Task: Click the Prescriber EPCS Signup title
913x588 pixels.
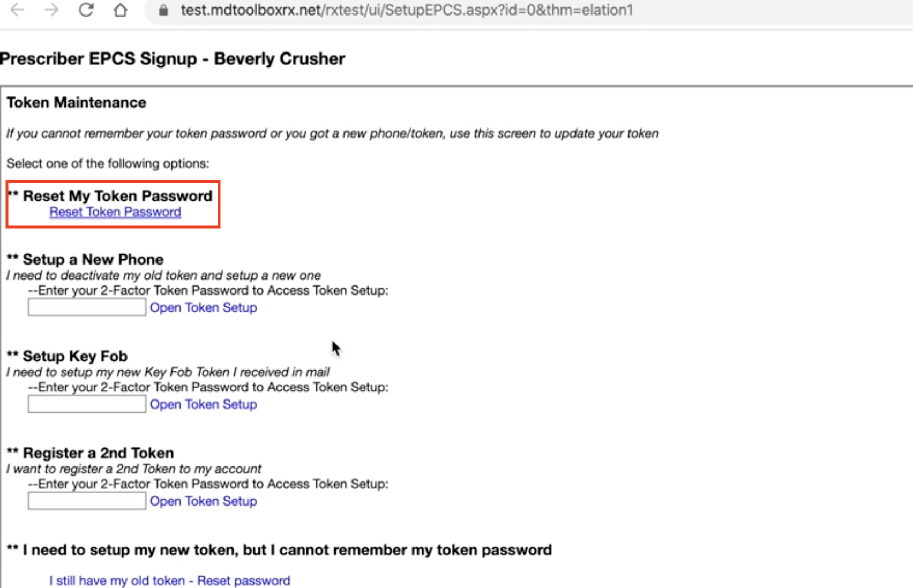Action: [172, 59]
